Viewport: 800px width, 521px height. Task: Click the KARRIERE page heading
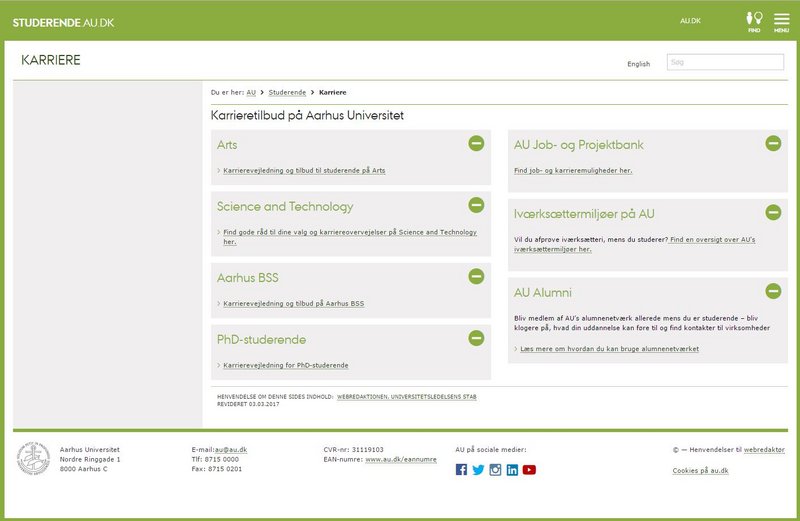(51, 60)
